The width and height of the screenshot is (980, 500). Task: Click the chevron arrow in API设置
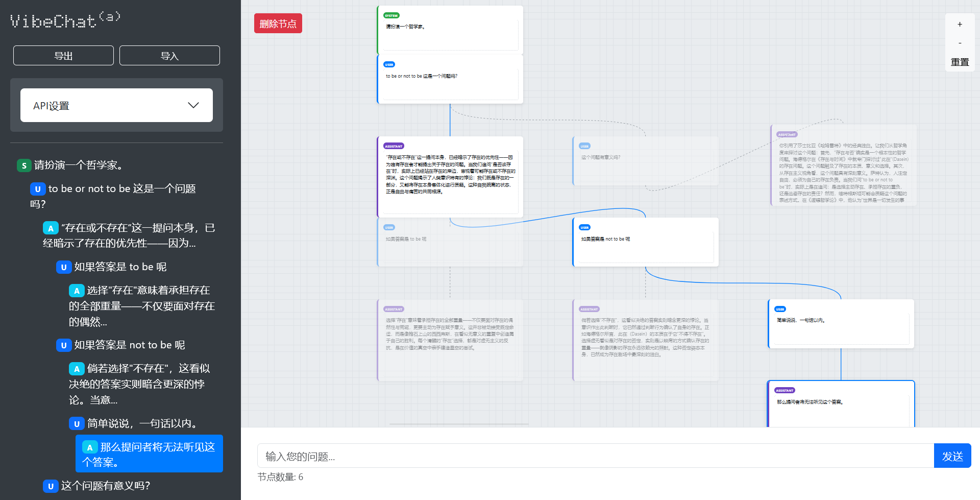(193, 105)
